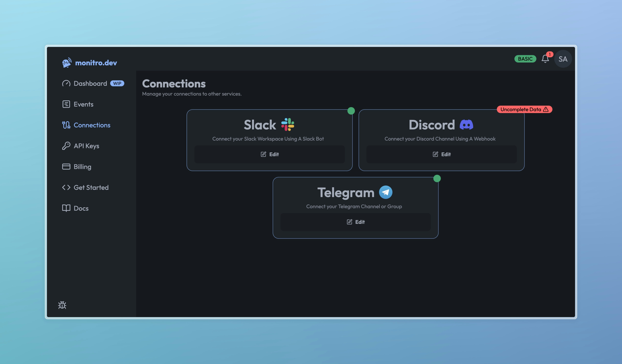Click the monitro.dev logo icon
This screenshot has height=364, width=622.
67,63
